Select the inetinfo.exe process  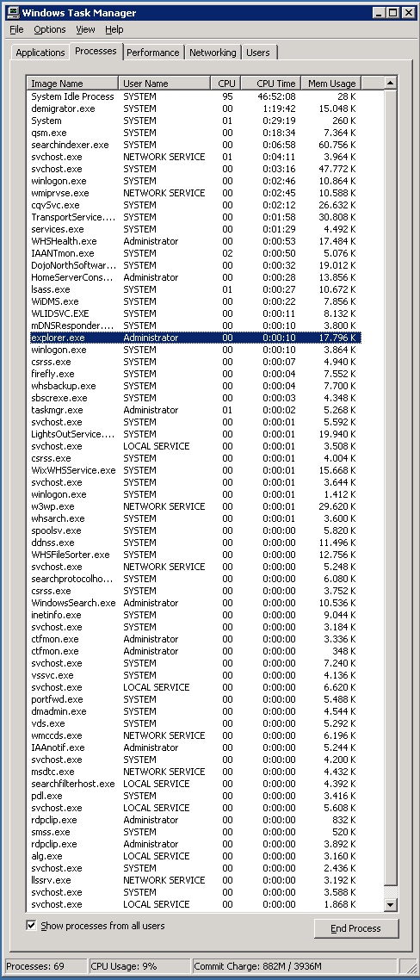tap(195, 615)
